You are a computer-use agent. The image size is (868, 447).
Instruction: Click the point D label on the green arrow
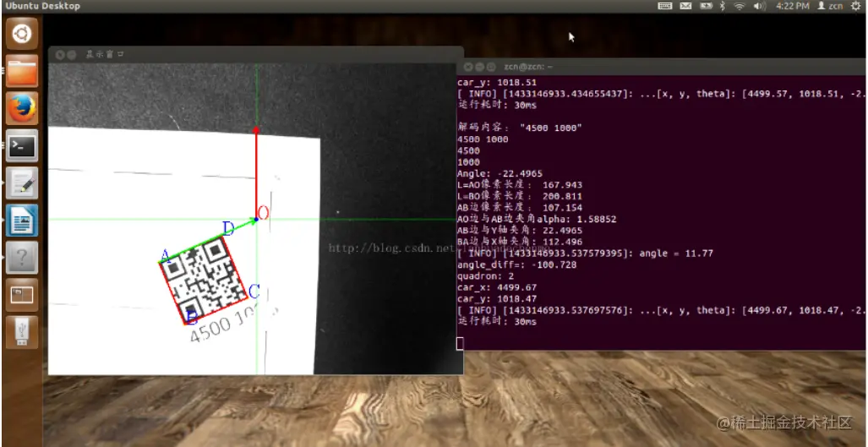point(228,228)
